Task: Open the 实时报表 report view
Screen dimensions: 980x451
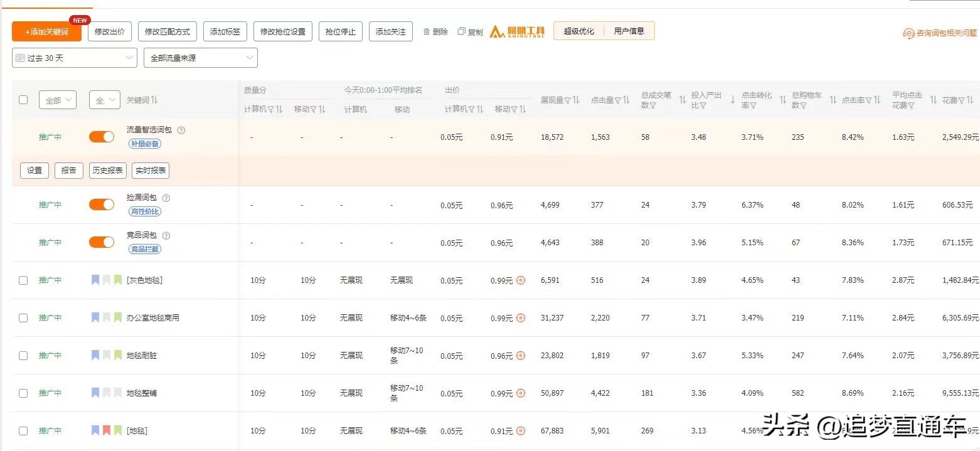Action: tap(150, 170)
